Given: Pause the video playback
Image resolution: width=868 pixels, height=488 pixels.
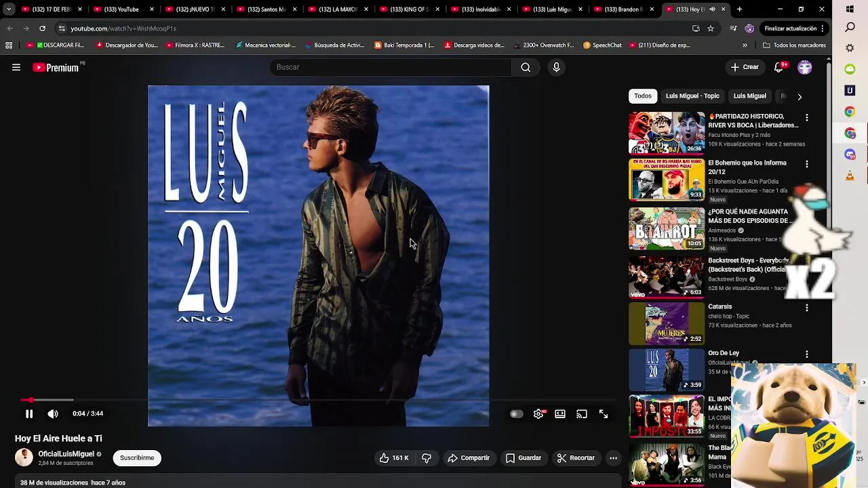Looking at the screenshot, I should tap(29, 413).
